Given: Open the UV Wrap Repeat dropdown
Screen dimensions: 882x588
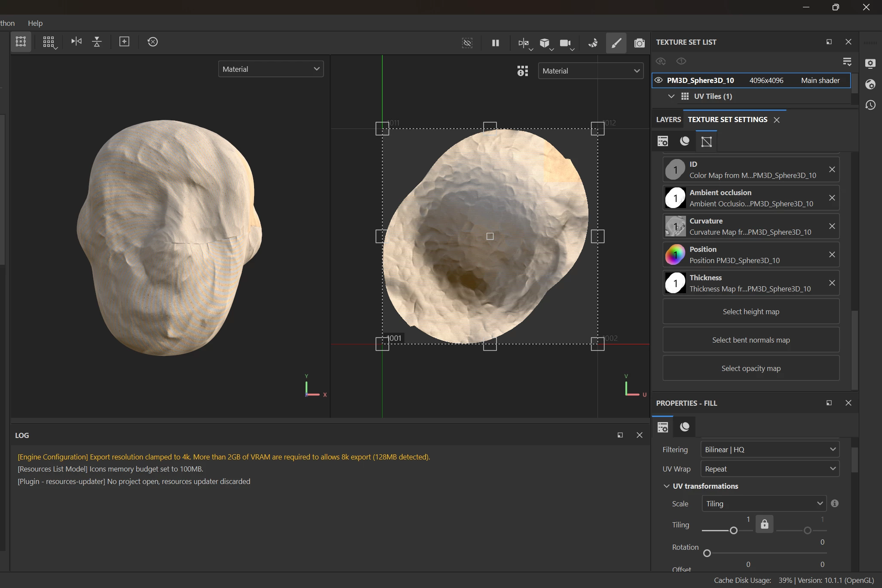Looking at the screenshot, I should click(x=769, y=469).
